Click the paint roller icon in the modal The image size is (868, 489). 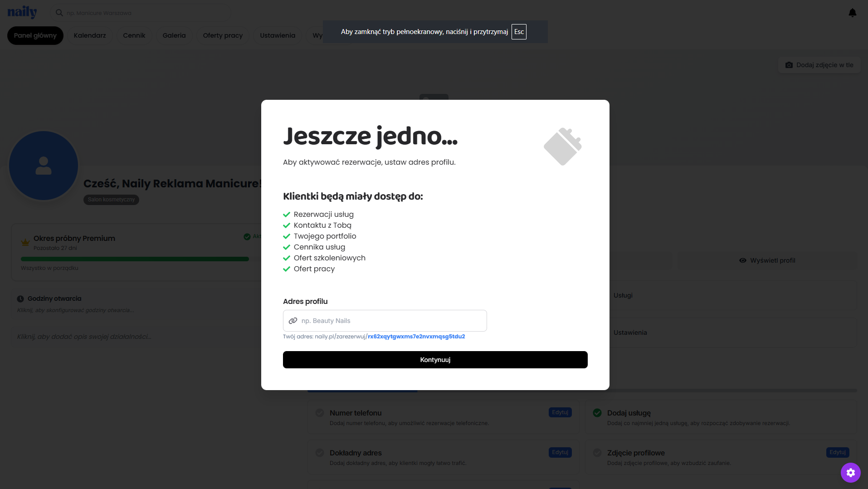tap(562, 146)
